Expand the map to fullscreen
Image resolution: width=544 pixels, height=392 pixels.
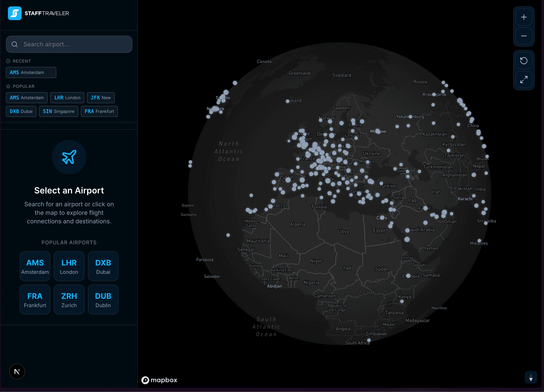click(x=524, y=79)
